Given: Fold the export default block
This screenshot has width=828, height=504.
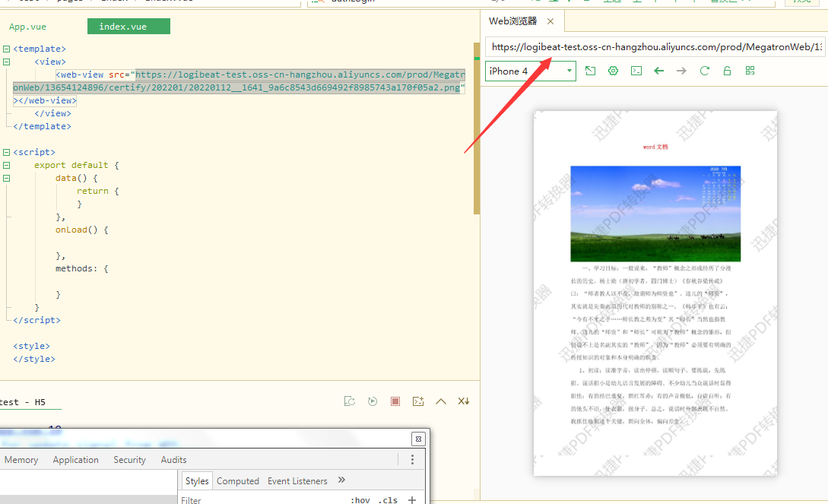Looking at the screenshot, I should pyautogui.click(x=6, y=165).
